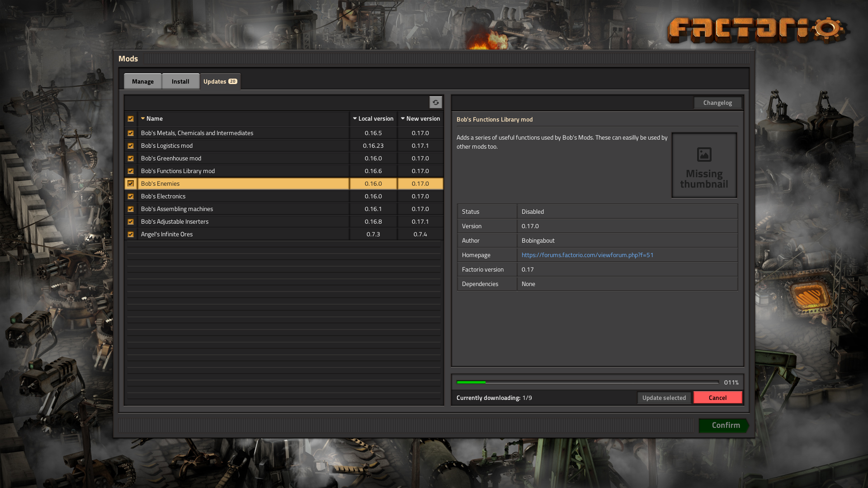Sort by Local version column
The height and width of the screenshot is (488, 868).
click(x=373, y=119)
